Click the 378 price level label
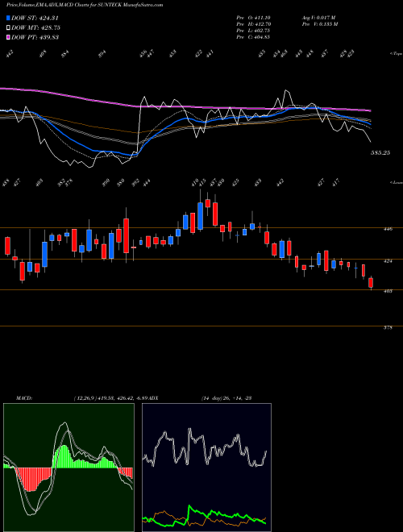 tap(388, 328)
